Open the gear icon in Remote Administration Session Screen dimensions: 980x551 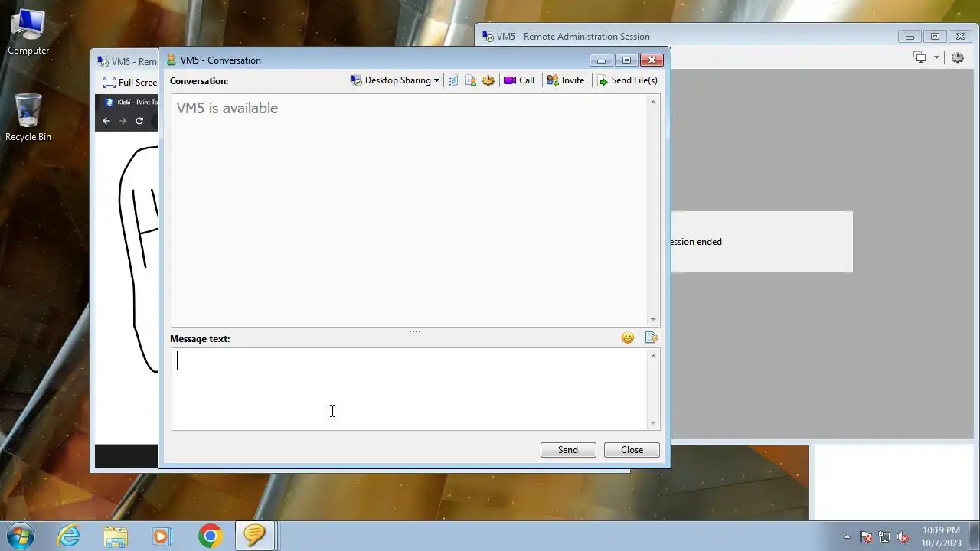pos(958,57)
